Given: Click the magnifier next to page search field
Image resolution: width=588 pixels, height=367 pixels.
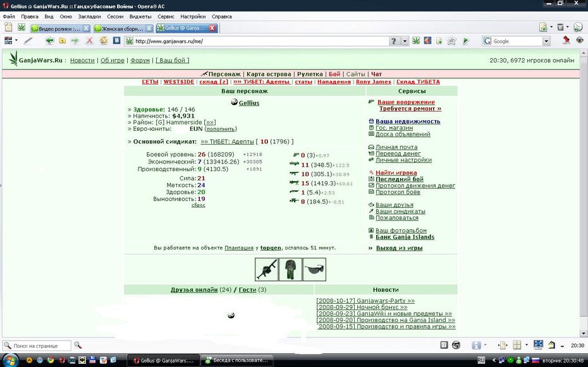Looking at the screenshot, I should tap(78, 346).
